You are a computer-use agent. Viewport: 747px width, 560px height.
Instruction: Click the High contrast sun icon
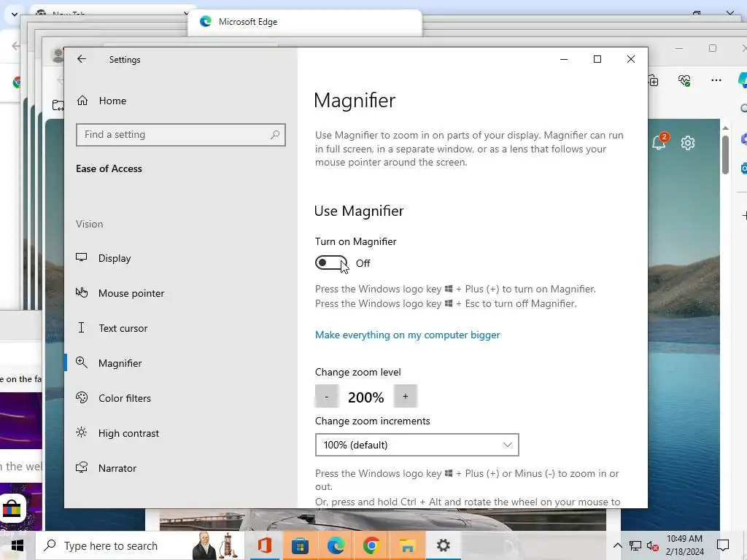tap(82, 432)
